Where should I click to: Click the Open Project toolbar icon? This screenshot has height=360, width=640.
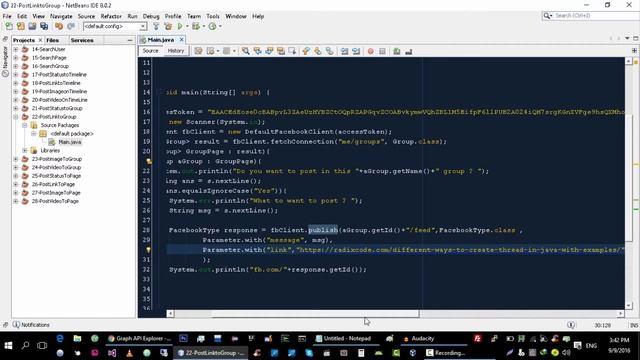tap(32, 26)
